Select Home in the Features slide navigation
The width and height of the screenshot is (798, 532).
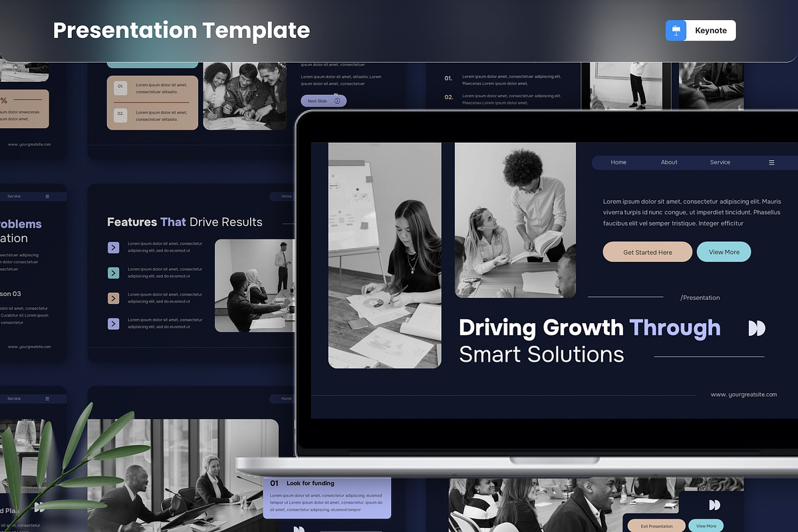pos(287,196)
